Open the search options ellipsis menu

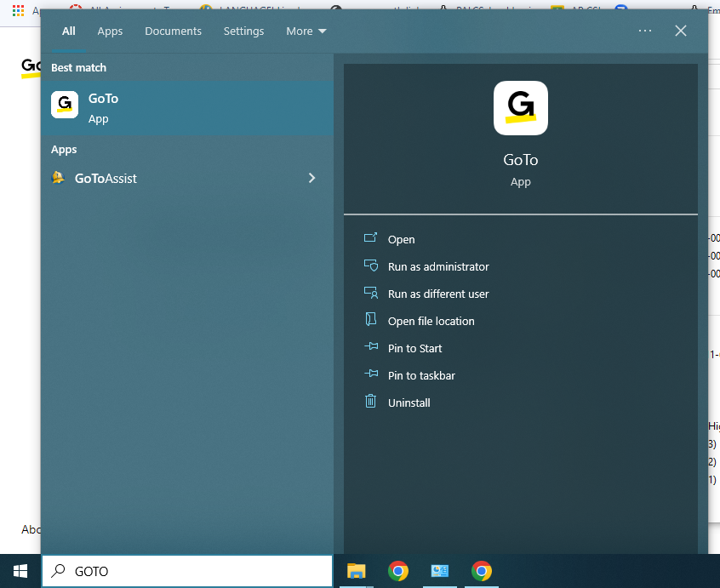[x=645, y=31]
